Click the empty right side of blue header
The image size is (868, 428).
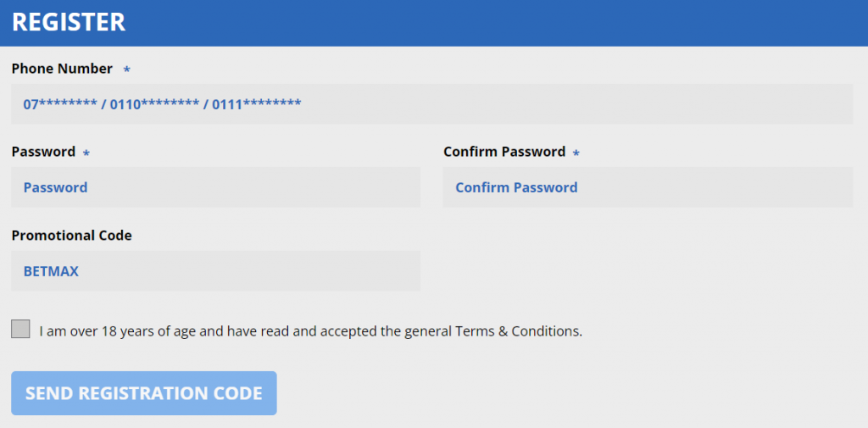pos(593,22)
